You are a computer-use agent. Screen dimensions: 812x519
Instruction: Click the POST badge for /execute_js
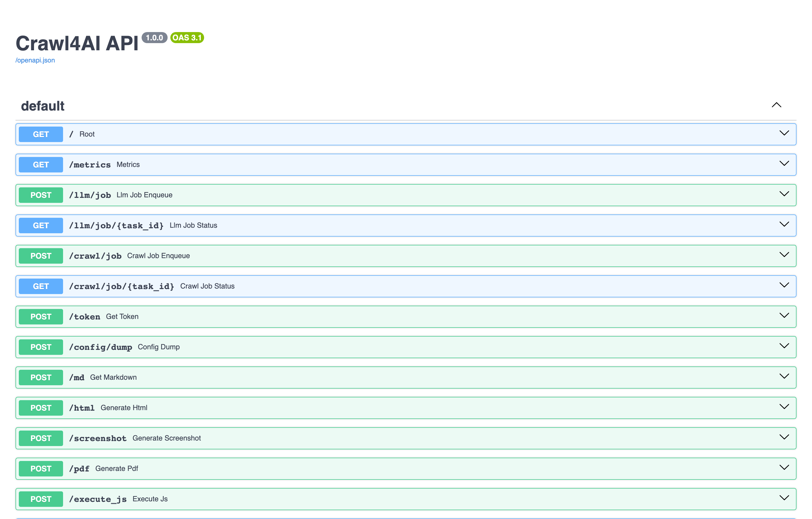coord(41,499)
